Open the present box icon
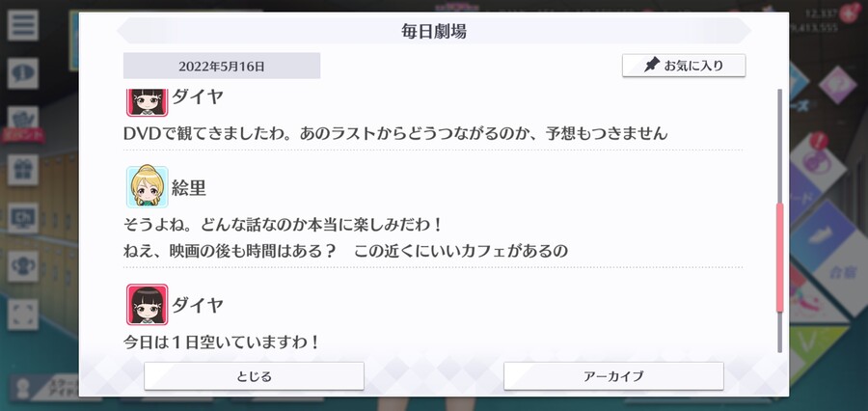This screenshot has height=411, width=868. pos(23,170)
